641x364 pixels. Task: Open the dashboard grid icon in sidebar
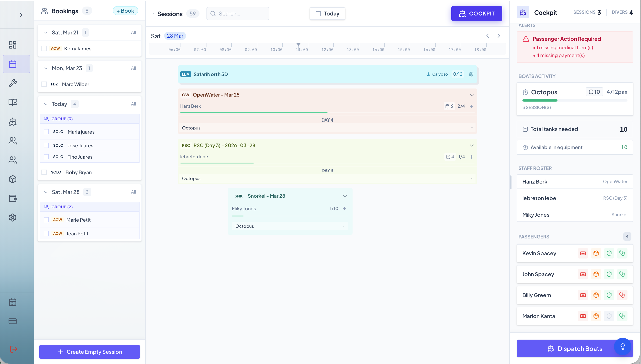pyautogui.click(x=12, y=45)
